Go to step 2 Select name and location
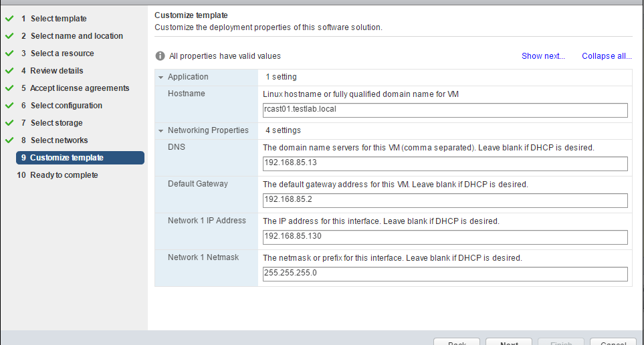Viewport: 644px width, 345px height. (76, 36)
